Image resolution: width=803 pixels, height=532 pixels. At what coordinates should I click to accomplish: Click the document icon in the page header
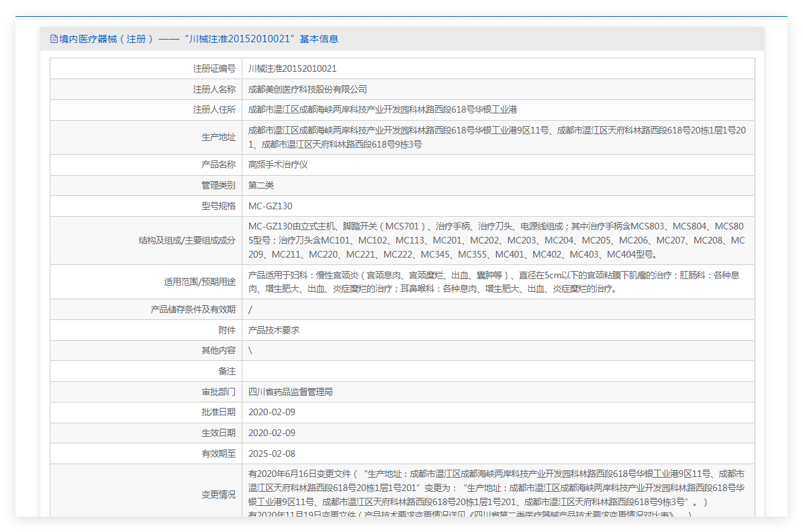[54, 39]
